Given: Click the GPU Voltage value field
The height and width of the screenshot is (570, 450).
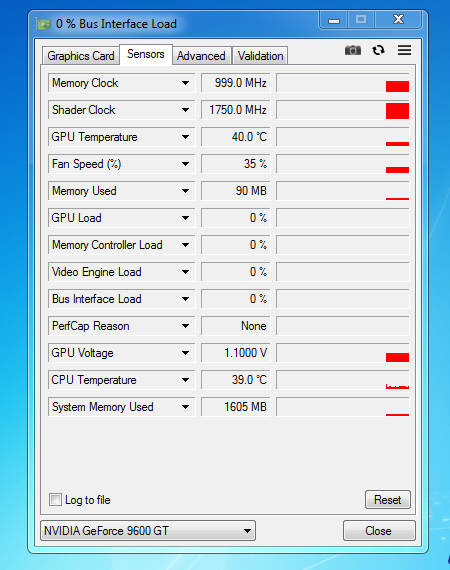Looking at the screenshot, I should pos(236,353).
